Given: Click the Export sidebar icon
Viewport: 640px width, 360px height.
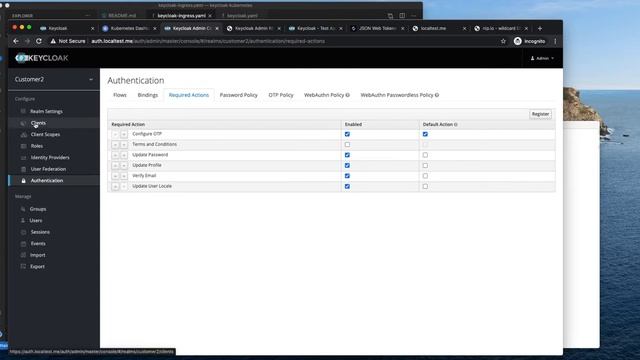Looking at the screenshot, I should tap(23, 267).
